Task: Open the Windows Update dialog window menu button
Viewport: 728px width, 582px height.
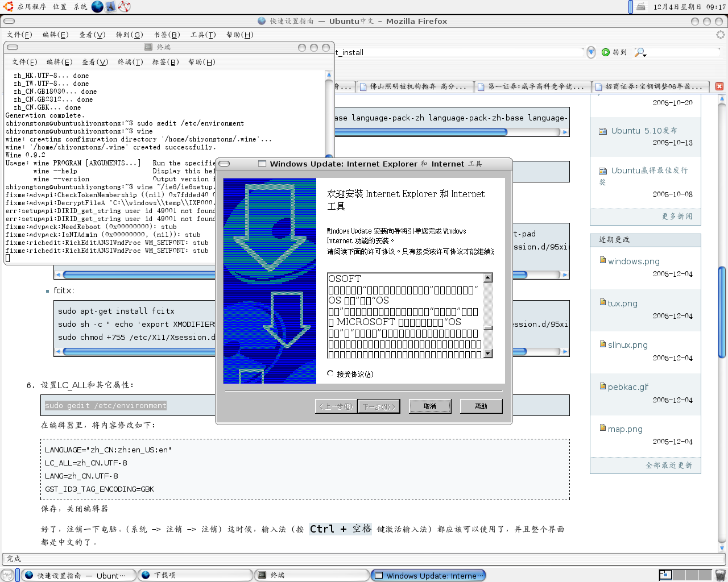Action: (225, 164)
